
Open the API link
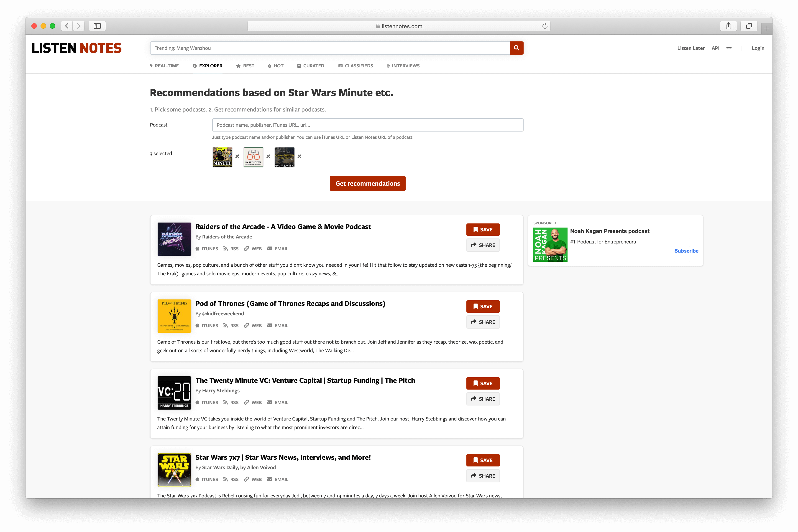pos(715,48)
